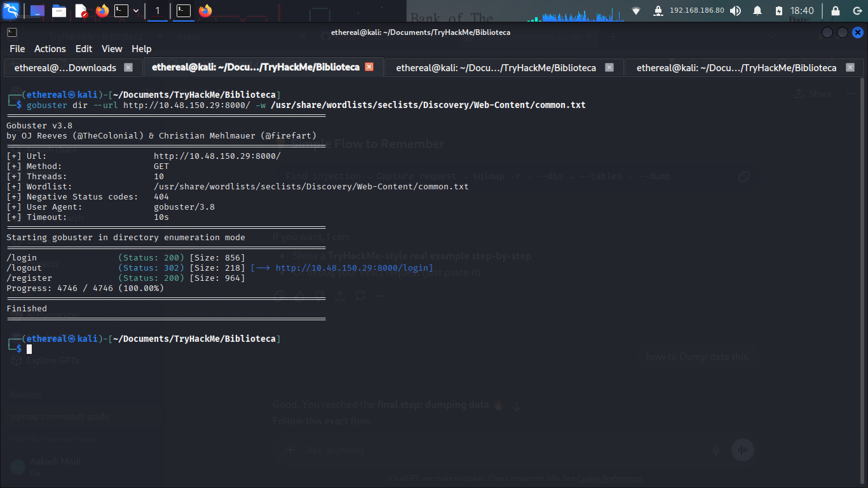The height and width of the screenshot is (488, 868).
Task: Switch to the Downloads terminal tab
Action: pos(65,67)
